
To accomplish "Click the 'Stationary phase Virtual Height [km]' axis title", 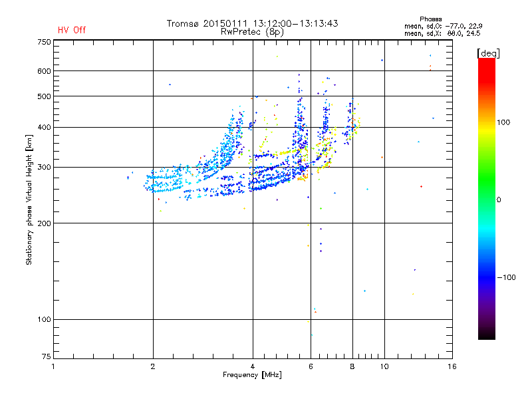I will coord(29,199).
